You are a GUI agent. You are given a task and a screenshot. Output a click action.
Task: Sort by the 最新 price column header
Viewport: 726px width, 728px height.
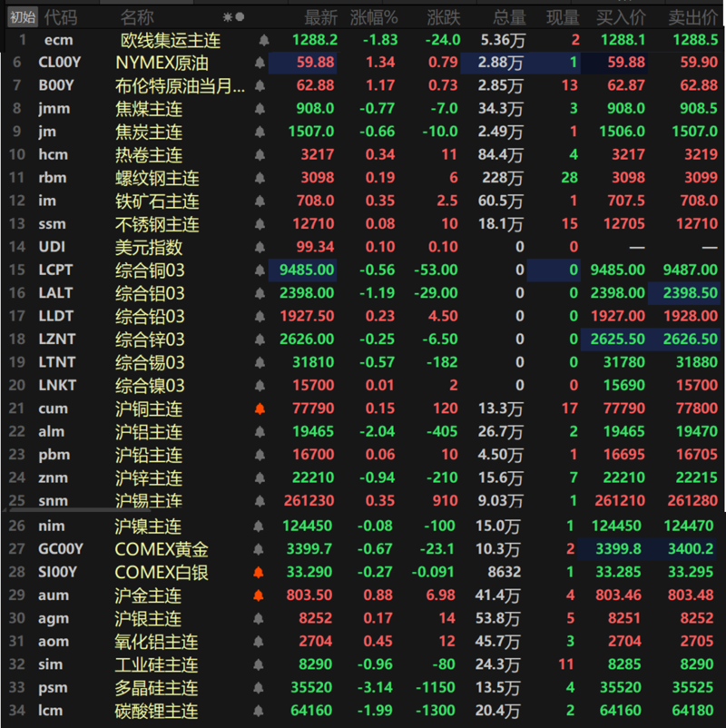click(320, 17)
